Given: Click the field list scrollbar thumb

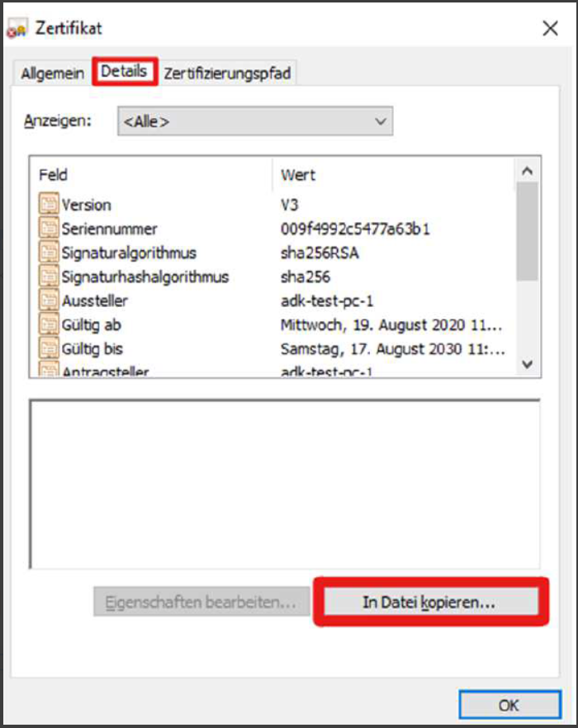Looking at the screenshot, I should 527,231.
